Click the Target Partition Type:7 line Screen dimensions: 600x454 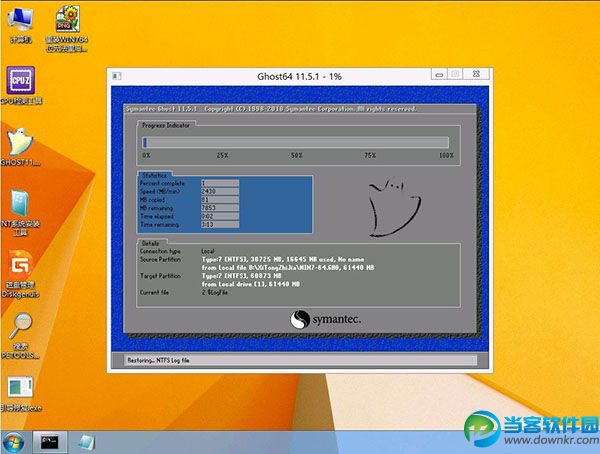coord(241,276)
